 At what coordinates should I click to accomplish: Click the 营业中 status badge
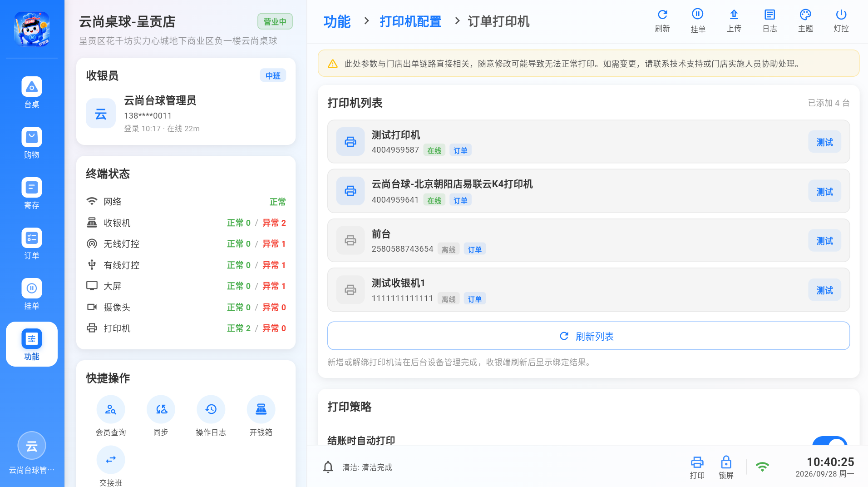click(x=275, y=21)
